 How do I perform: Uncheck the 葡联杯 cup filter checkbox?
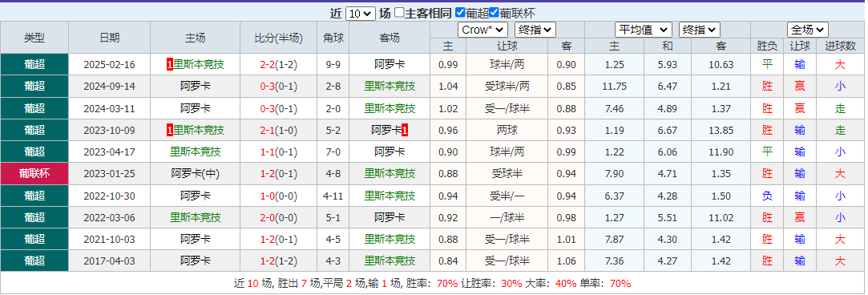494,13
